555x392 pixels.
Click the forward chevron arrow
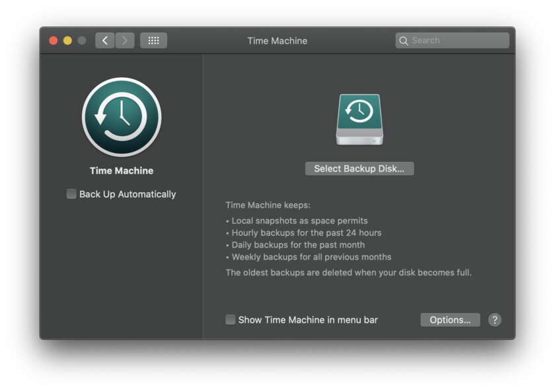(x=125, y=40)
